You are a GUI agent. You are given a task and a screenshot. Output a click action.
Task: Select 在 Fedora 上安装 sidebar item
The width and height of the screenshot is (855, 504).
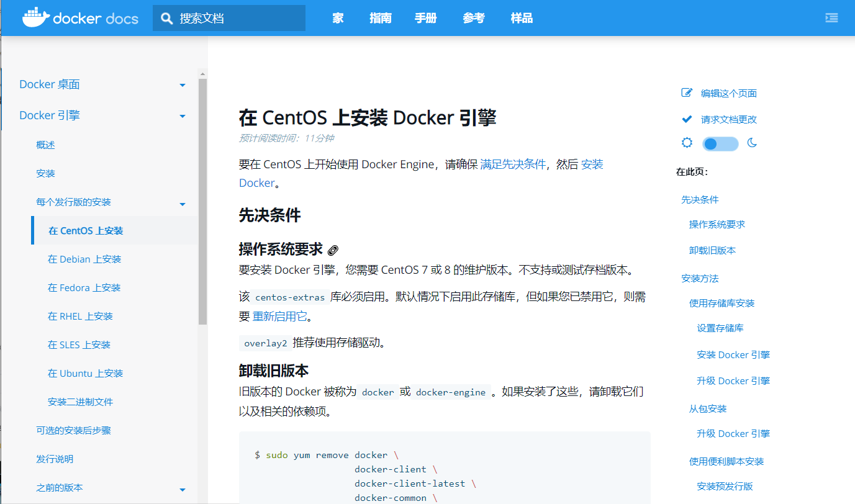84,287
